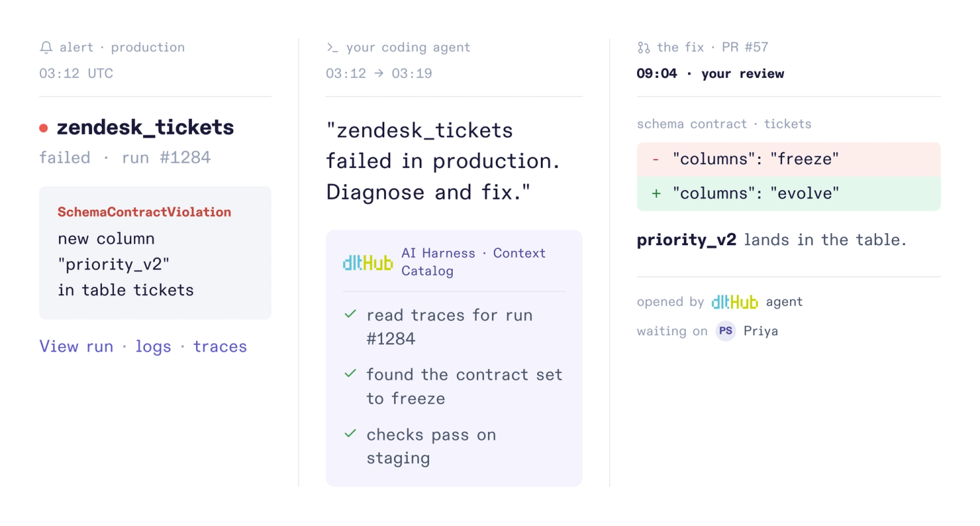Screen dimensions: 980x526
Task: Click the 'PR #57' label
Action: point(745,48)
